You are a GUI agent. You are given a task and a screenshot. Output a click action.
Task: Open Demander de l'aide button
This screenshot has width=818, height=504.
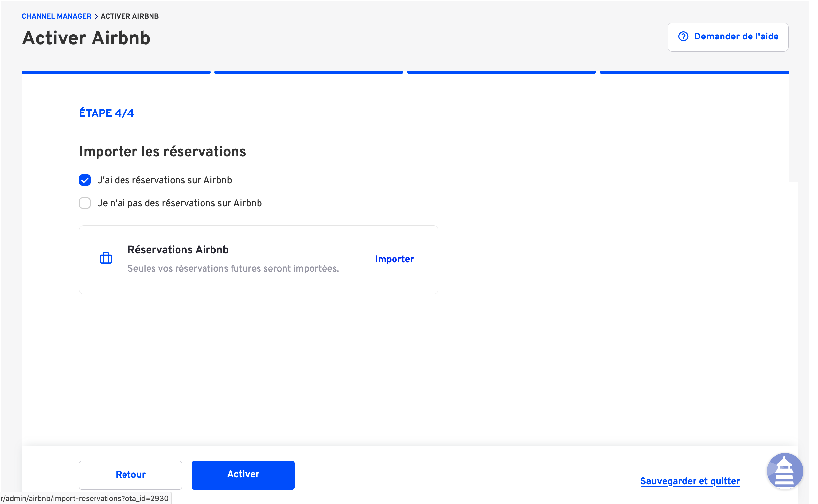[727, 37]
